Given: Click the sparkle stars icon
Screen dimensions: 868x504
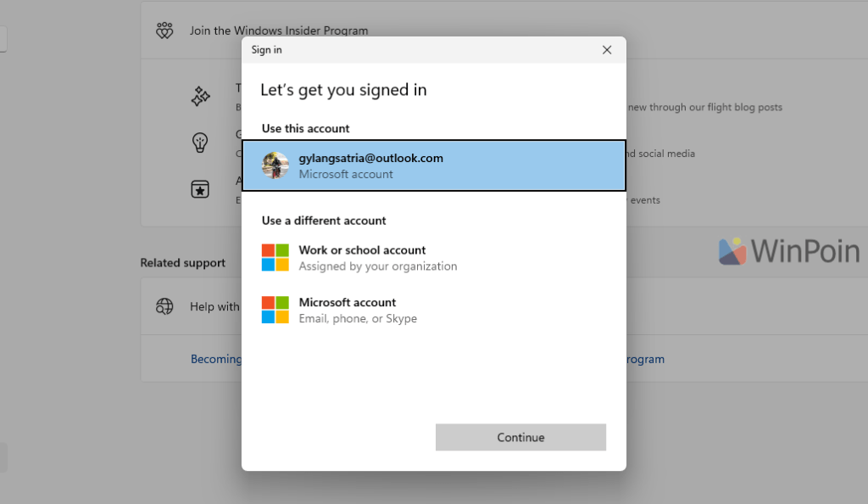Looking at the screenshot, I should 200,97.
